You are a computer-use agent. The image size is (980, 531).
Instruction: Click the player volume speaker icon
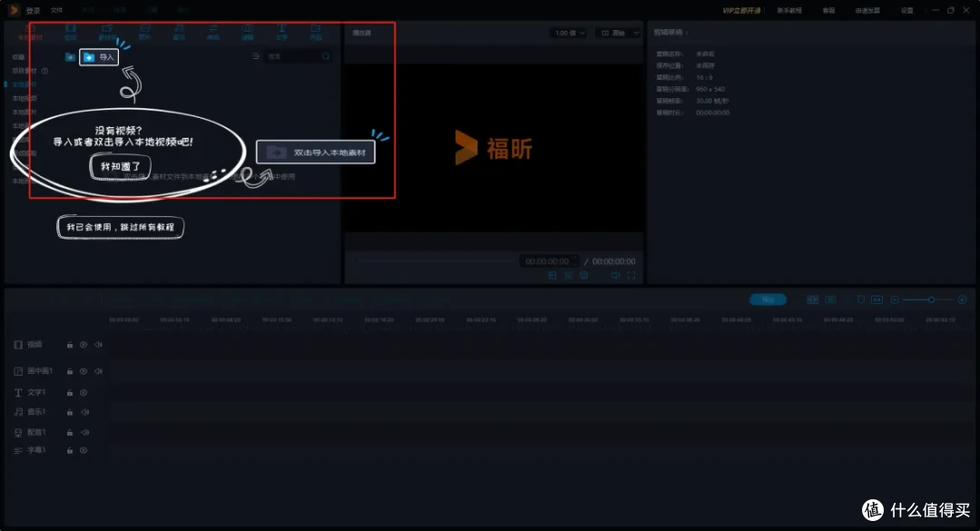tap(615, 275)
